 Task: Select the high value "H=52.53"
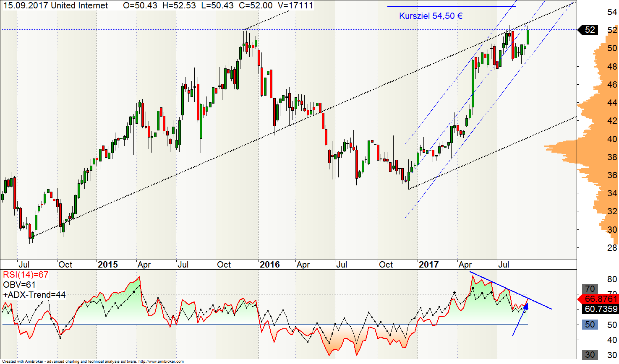pos(179,6)
